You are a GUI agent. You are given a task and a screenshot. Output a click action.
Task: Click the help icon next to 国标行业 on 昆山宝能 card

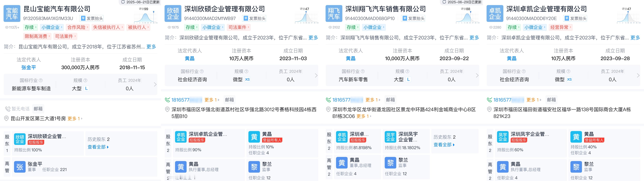click(x=41, y=80)
